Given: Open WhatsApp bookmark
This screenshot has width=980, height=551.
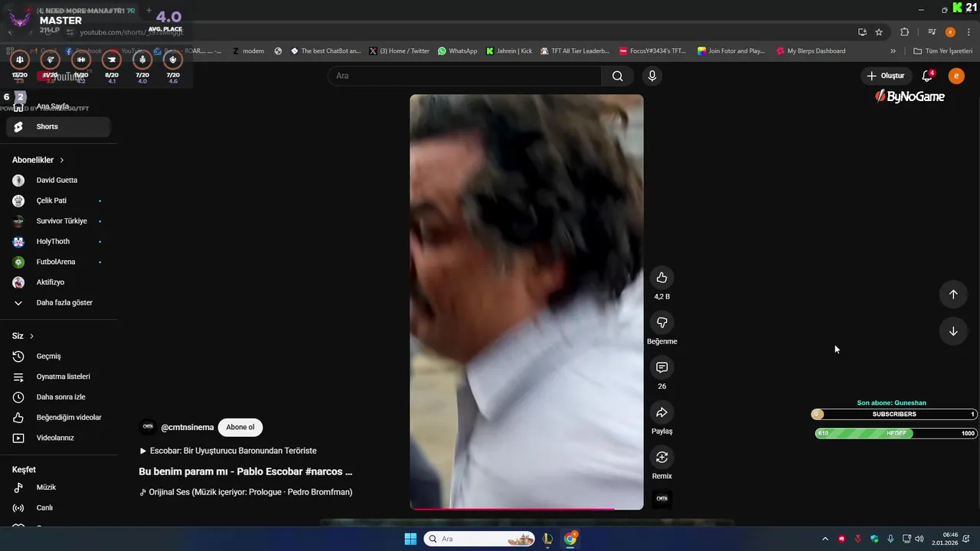Looking at the screenshot, I should (x=457, y=51).
